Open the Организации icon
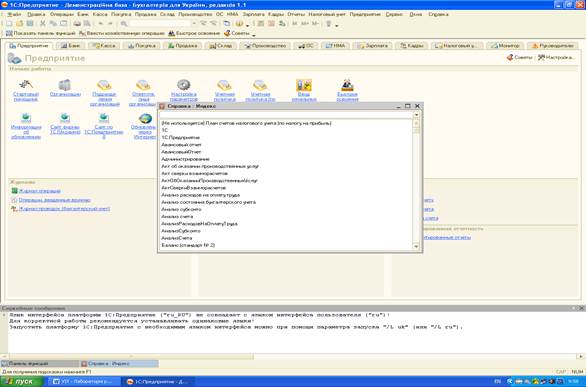The width and height of the screenshot is (586, 387). (x=65, y=85)
